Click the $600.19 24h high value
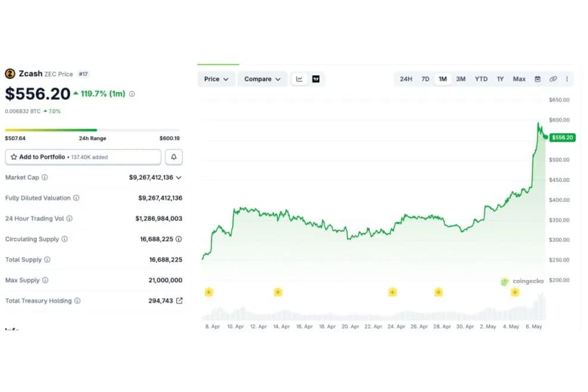 tap(169, 138)
